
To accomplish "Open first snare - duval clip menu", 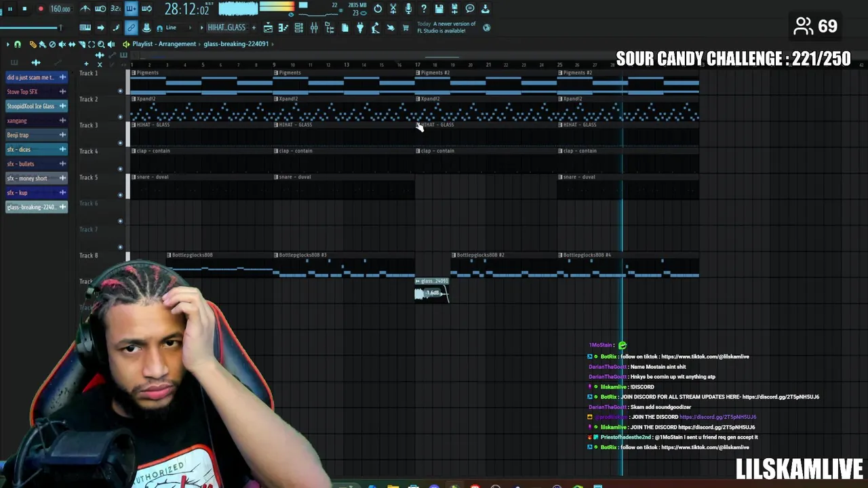I will pyautogui.click(x=134, y=177).
